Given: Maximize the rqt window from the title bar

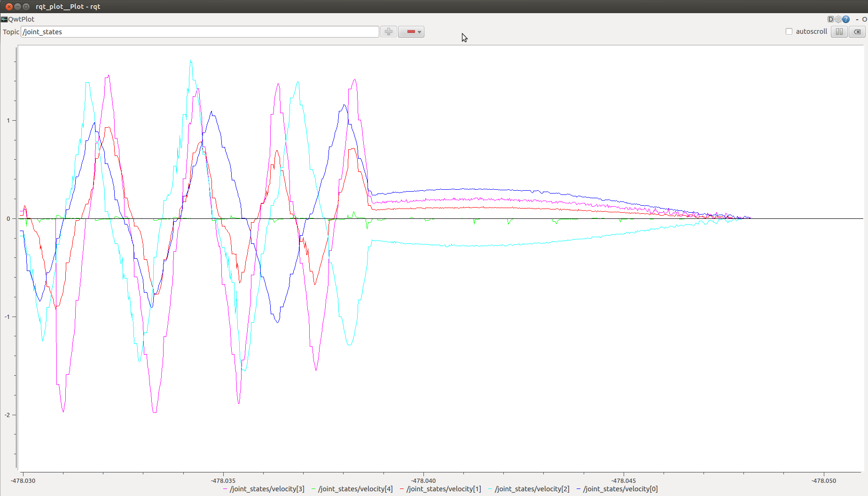Looking at the screenshot, I should (x=26, y=7).
